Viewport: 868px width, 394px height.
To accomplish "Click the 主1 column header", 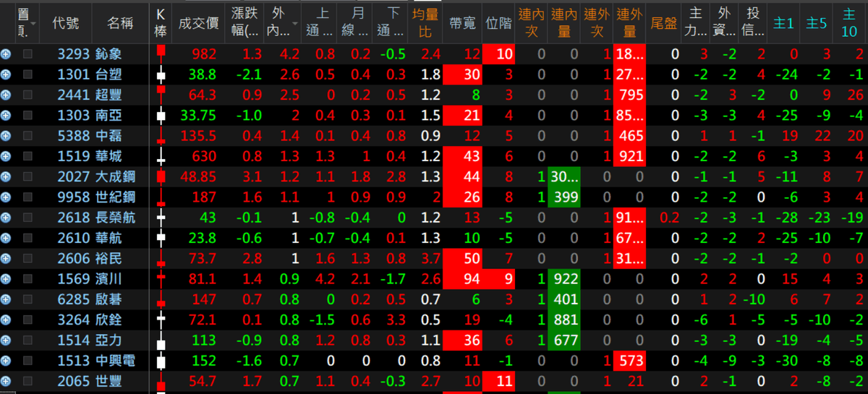I will click(783, 22).
